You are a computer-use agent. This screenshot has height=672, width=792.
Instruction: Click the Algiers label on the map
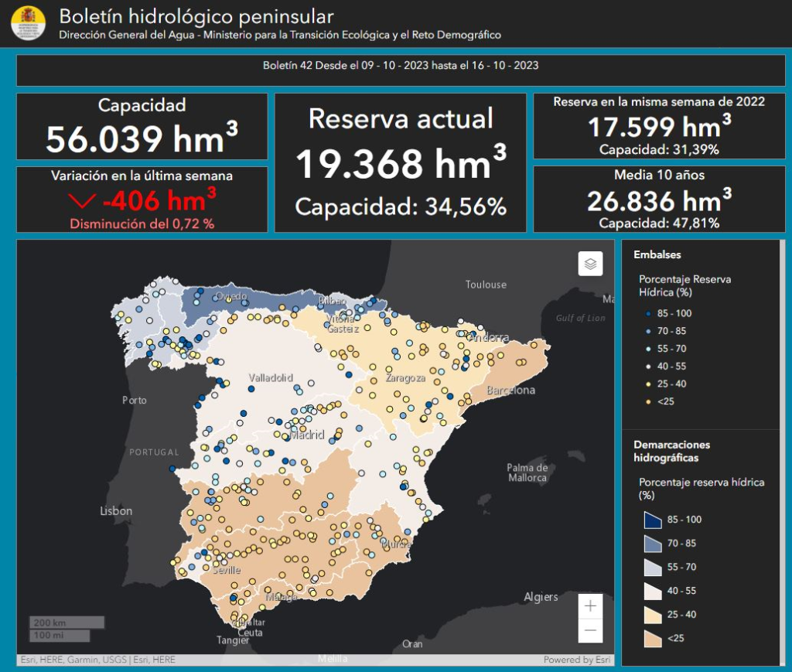click(541, 597)
